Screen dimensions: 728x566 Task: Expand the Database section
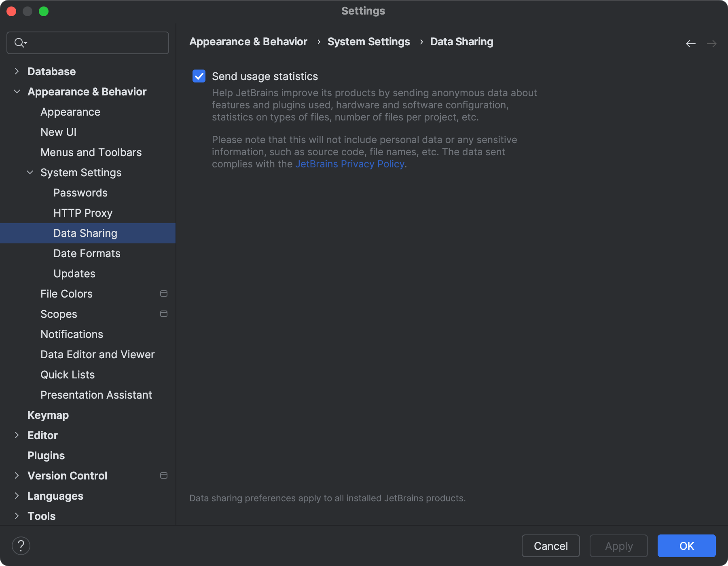point(17,71)
